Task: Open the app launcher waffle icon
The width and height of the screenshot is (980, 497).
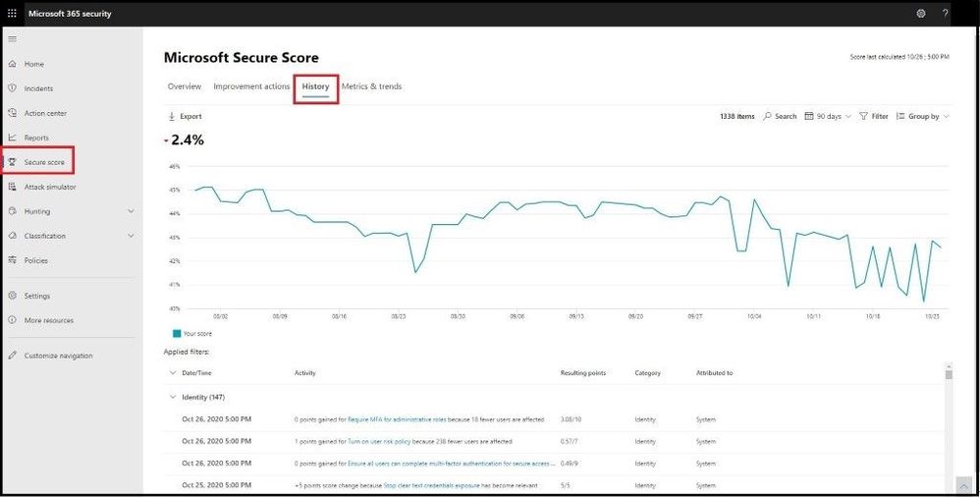Action: pos(12,13)
